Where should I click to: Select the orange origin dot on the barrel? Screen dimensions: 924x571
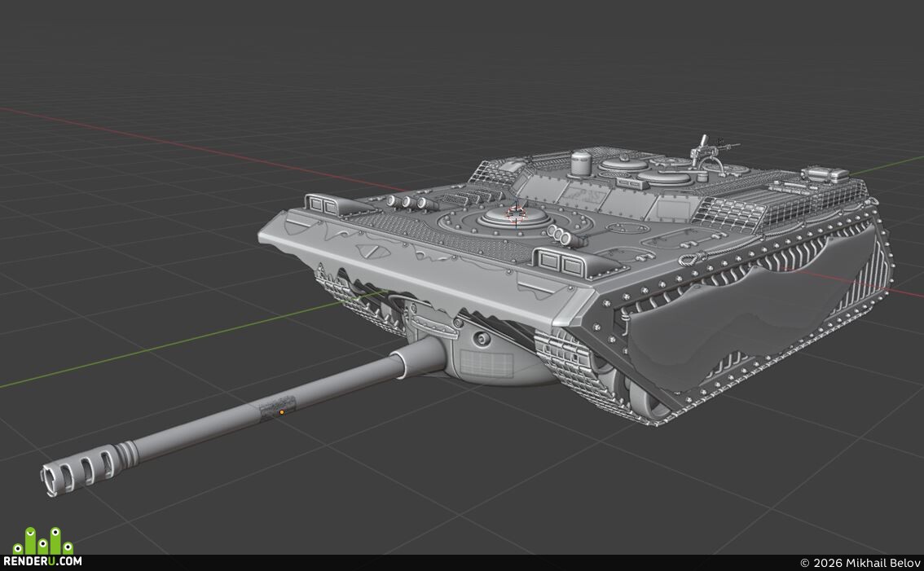coord(282,412)
